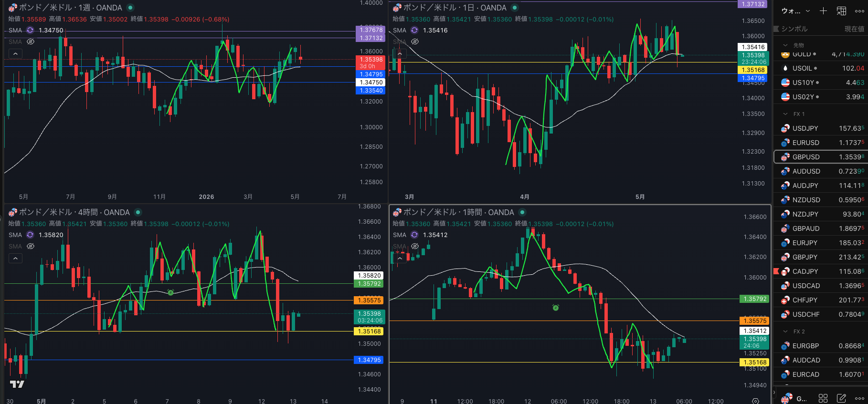The height and width of the screenshot is (404, 868).
Task: Collapse the 先物 section in the watchlist
Action: pos(785,45)
